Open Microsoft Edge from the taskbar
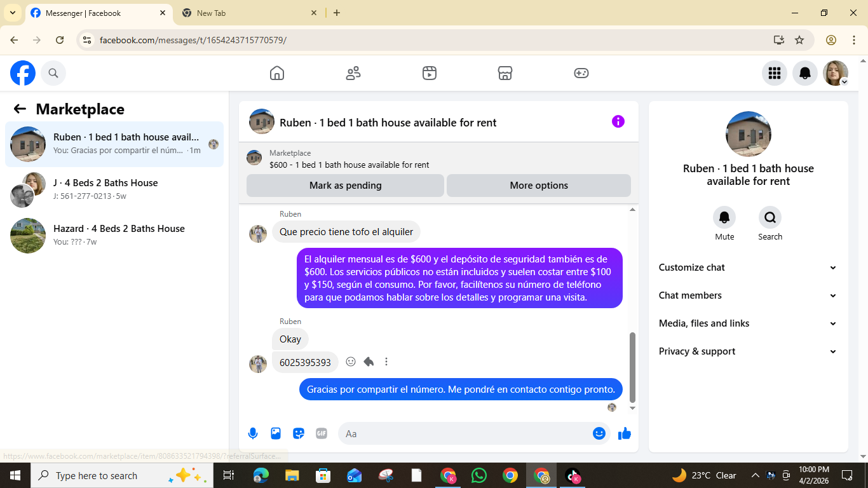868x488 pixels. click(x=261, y=475)
